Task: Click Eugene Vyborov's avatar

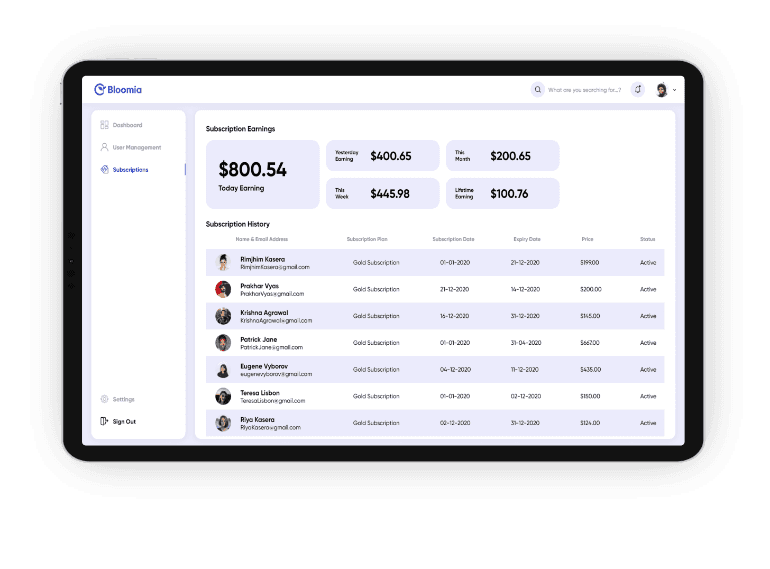Action: coord(223,369)
